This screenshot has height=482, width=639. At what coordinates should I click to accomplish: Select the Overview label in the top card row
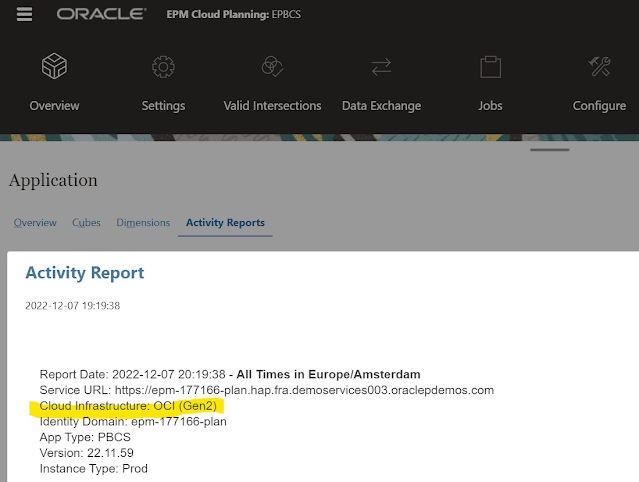55,106
